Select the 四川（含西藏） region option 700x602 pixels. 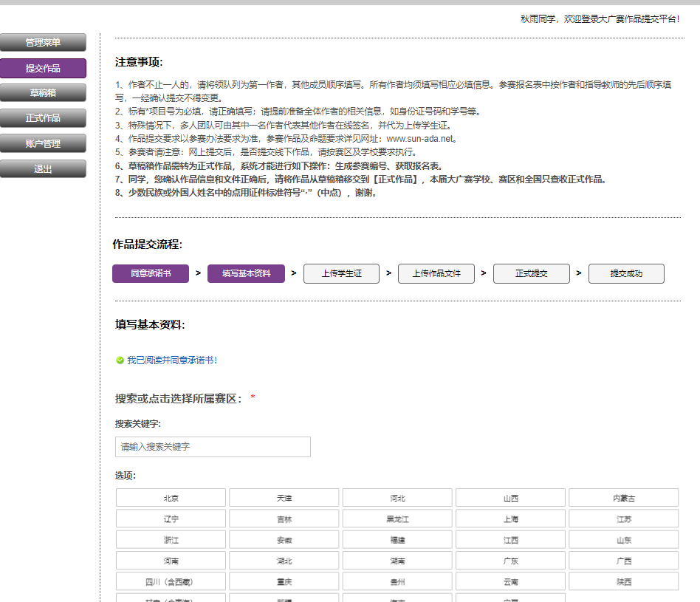tap(171, 581)
